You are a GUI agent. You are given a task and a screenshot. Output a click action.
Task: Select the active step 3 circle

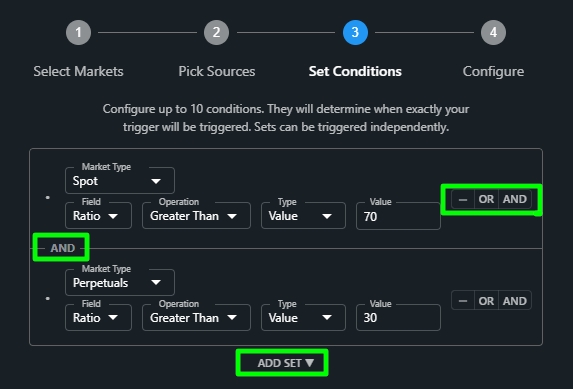click(x=355, y=33)
